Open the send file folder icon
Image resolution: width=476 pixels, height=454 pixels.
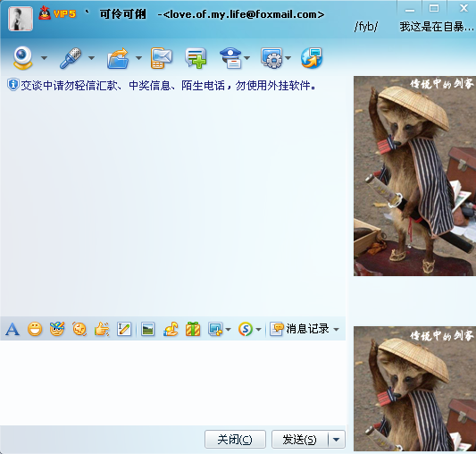[x=118, y=58]
